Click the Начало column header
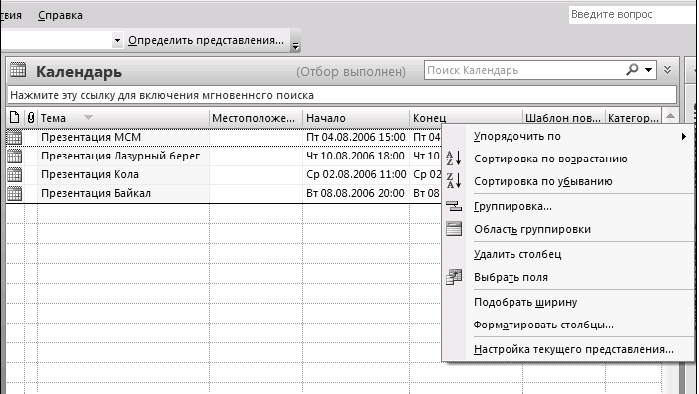699x394 pixels. coord(356,118)
